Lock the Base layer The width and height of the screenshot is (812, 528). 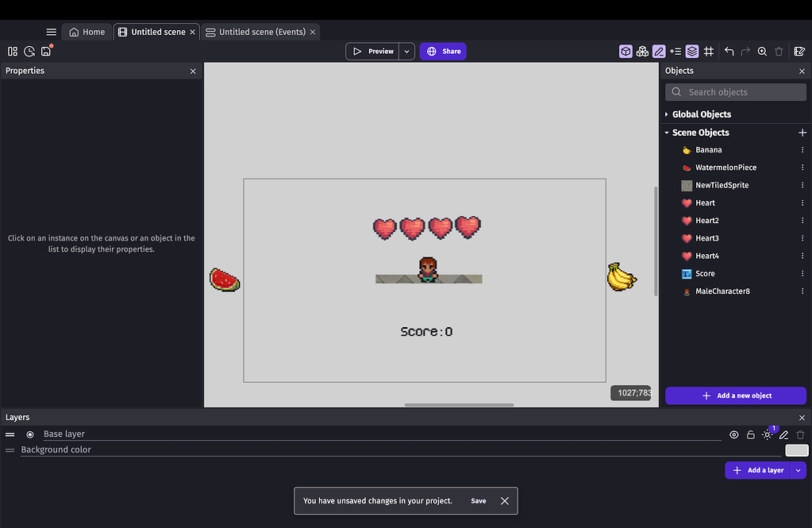coord(751,434)
